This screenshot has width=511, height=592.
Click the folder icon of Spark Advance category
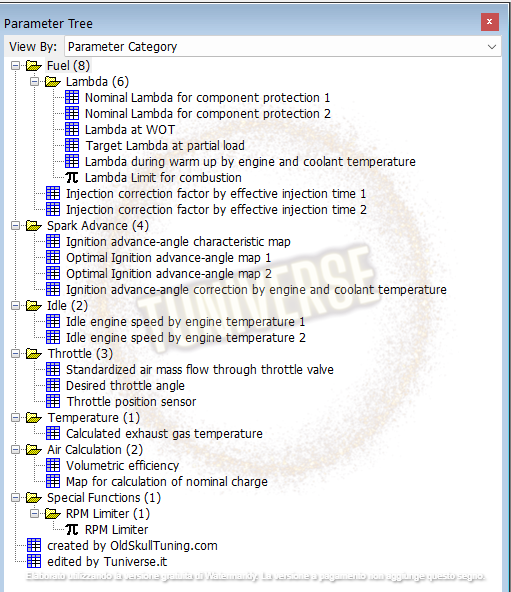(34, 226)
